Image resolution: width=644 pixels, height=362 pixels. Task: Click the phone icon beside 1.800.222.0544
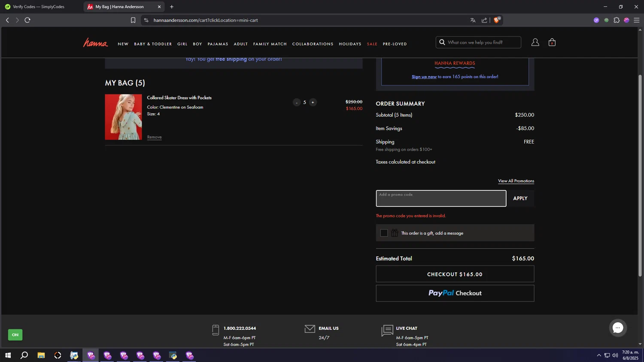(x=216, y=330)
